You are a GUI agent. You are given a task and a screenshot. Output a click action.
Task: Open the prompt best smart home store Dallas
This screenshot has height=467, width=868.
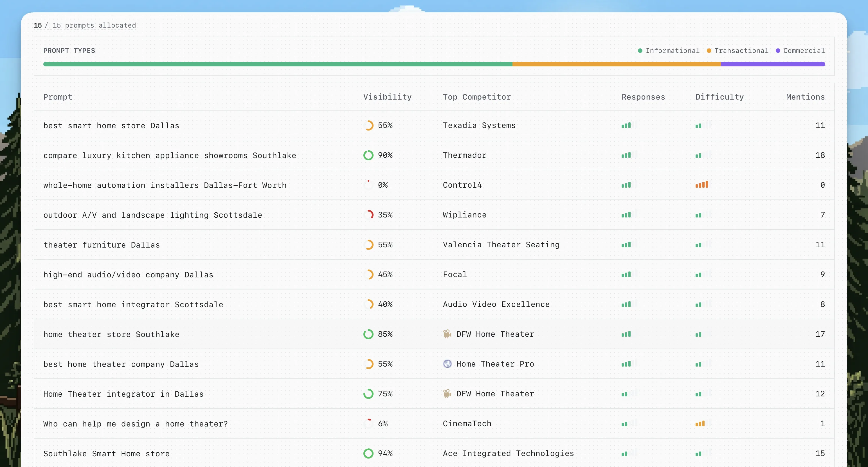[x=111, y=125]
